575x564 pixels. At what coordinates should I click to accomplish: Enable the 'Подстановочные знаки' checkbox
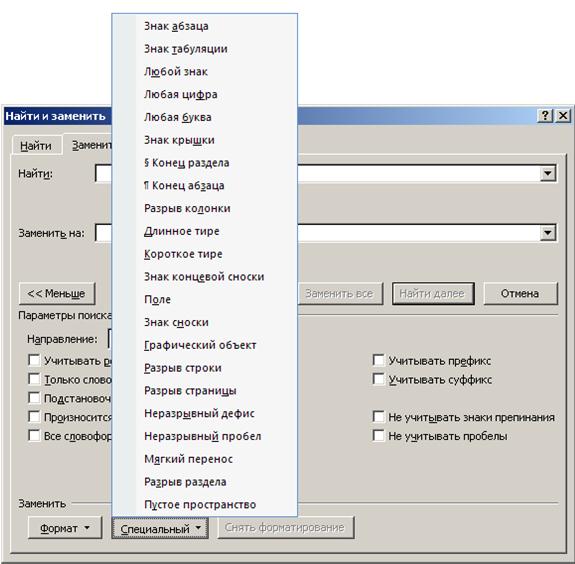click(x=34, y=398)
